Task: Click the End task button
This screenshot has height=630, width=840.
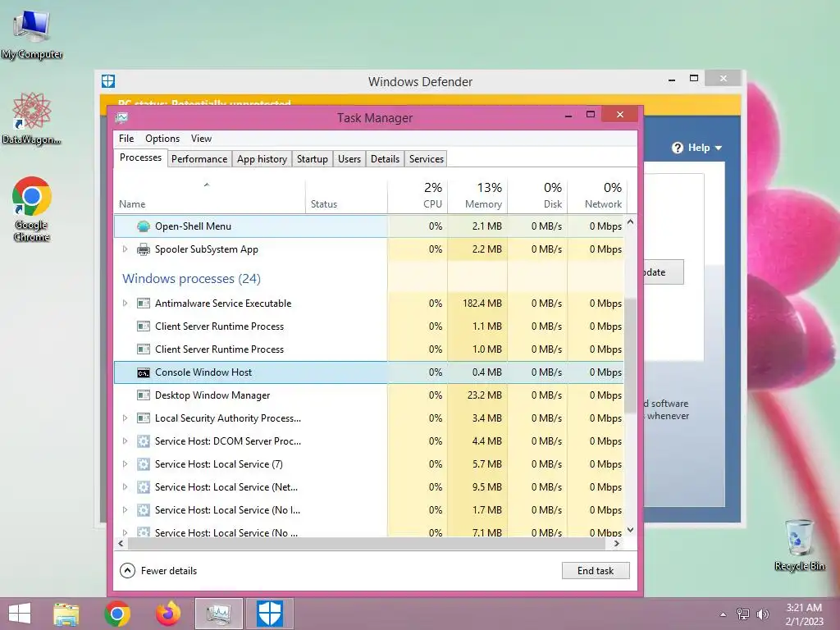Action: click(596, 571)
